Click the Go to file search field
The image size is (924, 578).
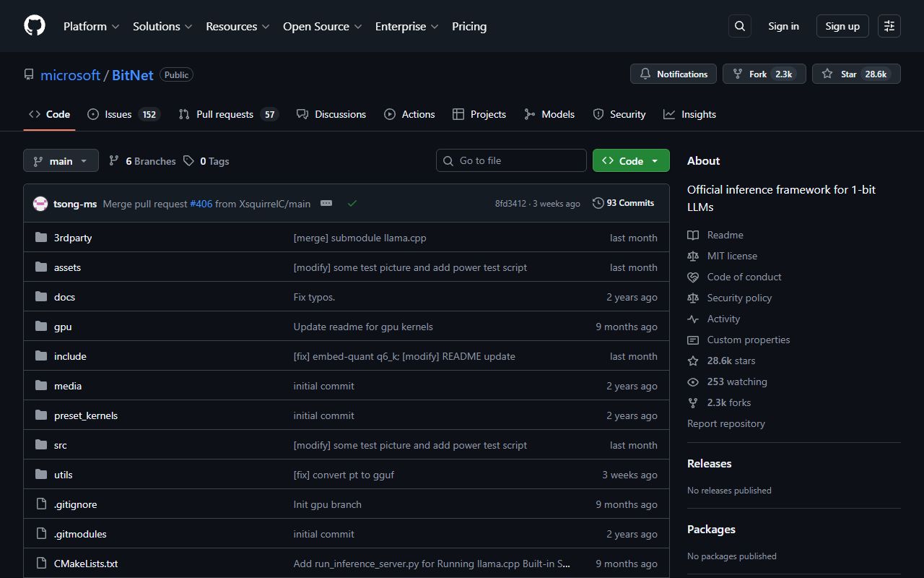[511, 160]
